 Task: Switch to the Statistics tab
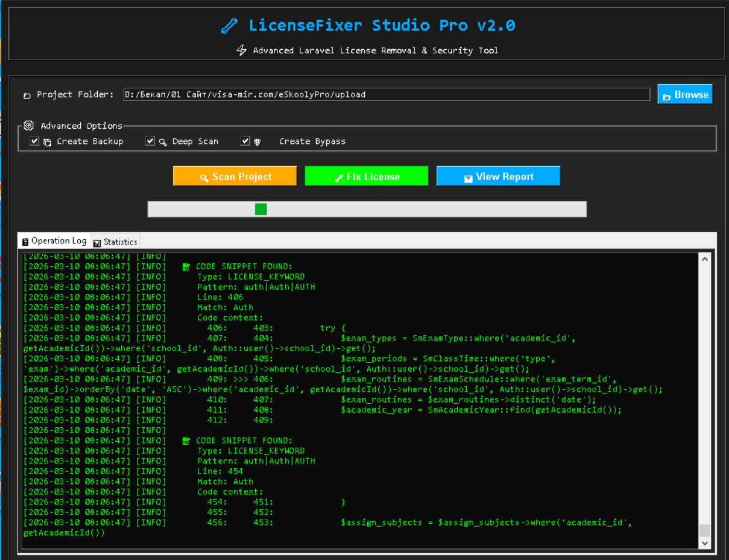click(x=115, y=242)
